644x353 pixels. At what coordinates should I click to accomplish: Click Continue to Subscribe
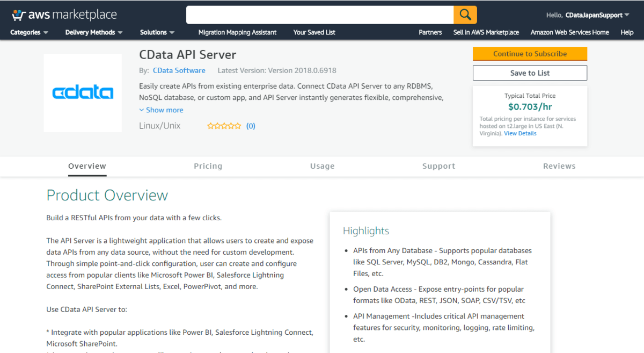point(530,54)
